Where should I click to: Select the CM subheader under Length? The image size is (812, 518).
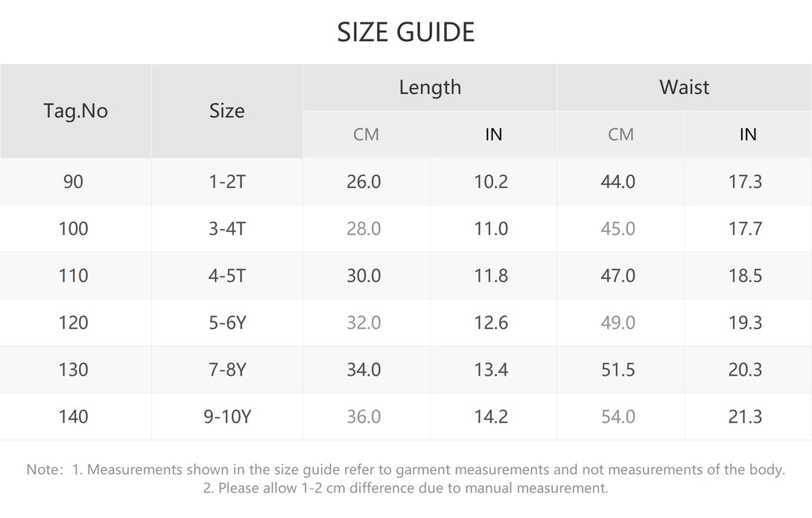[x=366, y=134]
